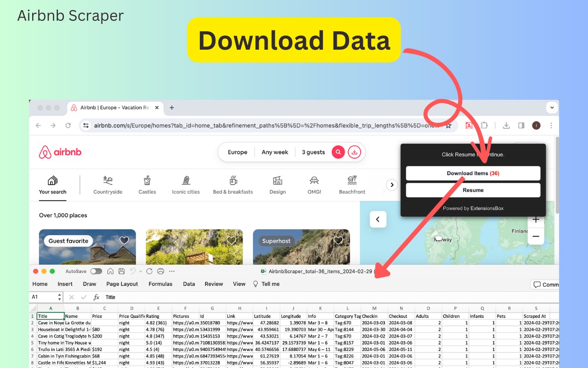Open the view site information icon in address bar
This screenshot has height=368, width=588.
click(85, 126)
